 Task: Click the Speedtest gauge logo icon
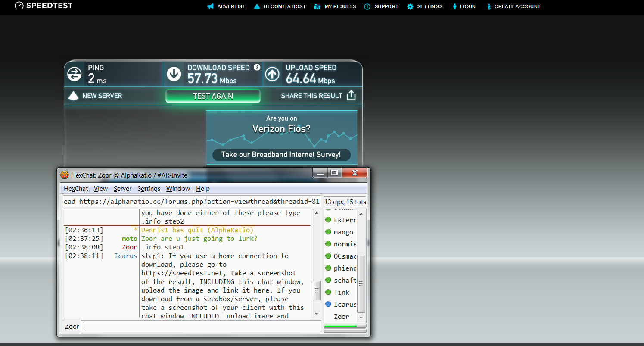pos(19,6)
